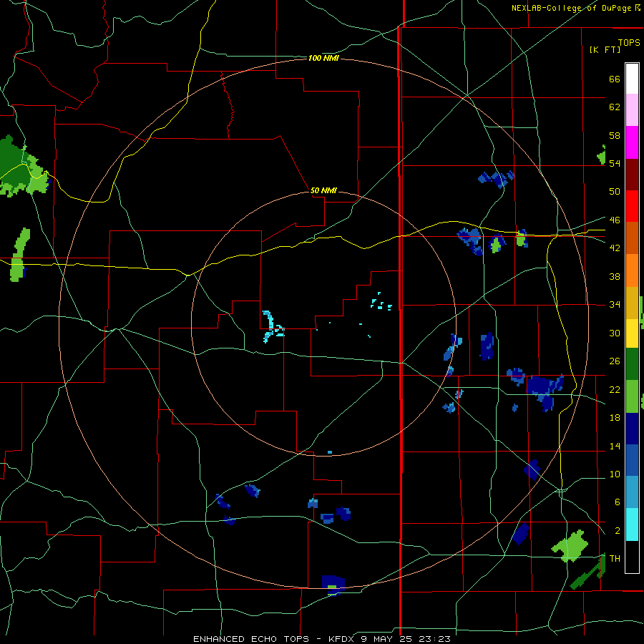Click the orange swatch near 38
The width and height of the screenshot is (644, 644).
pyautogui.click(x=632, y=270)
